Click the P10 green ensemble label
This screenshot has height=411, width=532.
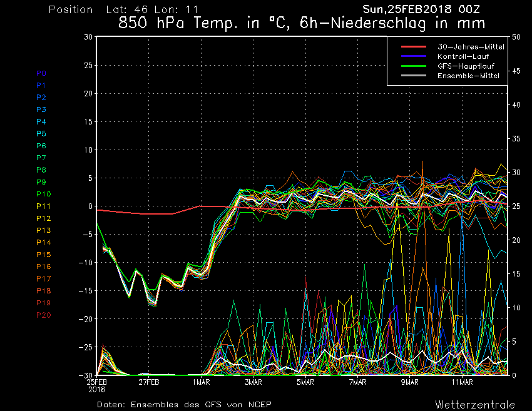[43, 194]
